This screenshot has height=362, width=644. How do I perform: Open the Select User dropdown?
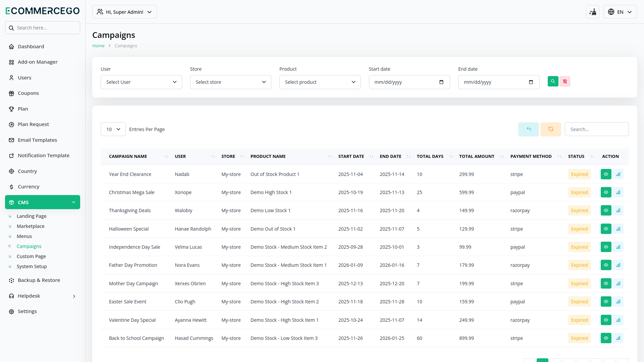[141, 82]
